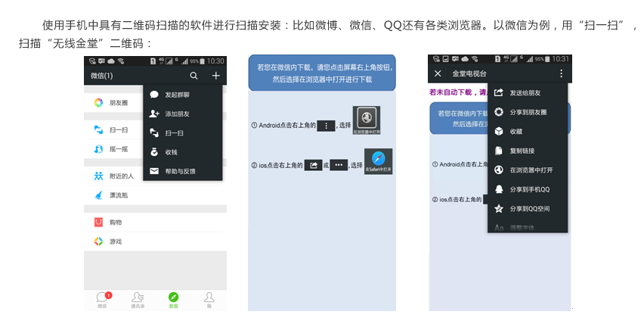Open the 微信 chats tab with badge
Image resolution: width=644 pixels, height=324 pixels.
pyautogui.click(x=102, y=299)
